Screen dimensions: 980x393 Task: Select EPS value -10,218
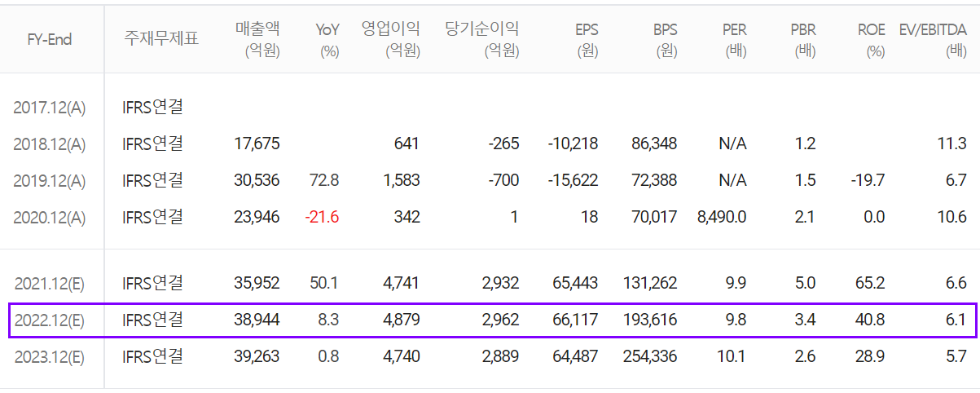[573, 144]
